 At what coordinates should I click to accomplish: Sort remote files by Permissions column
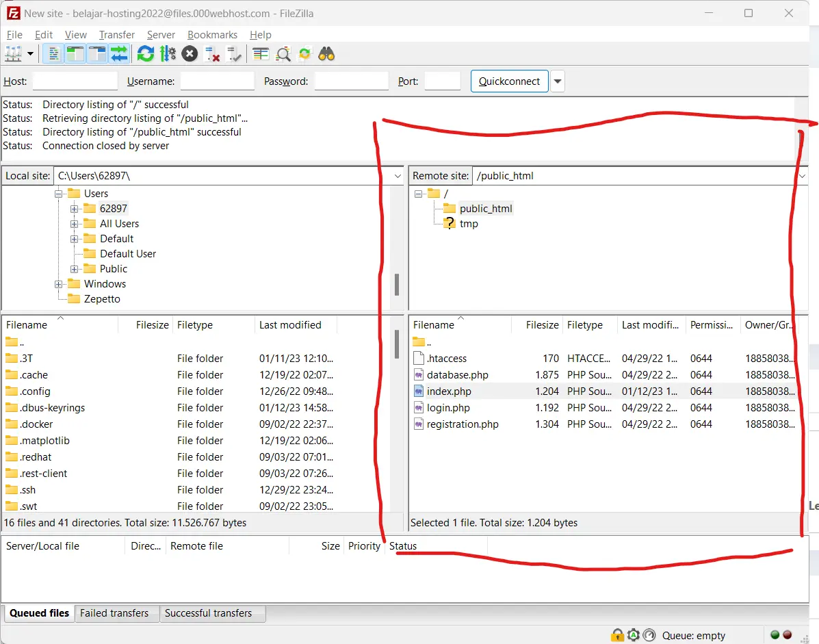point(712,325)
